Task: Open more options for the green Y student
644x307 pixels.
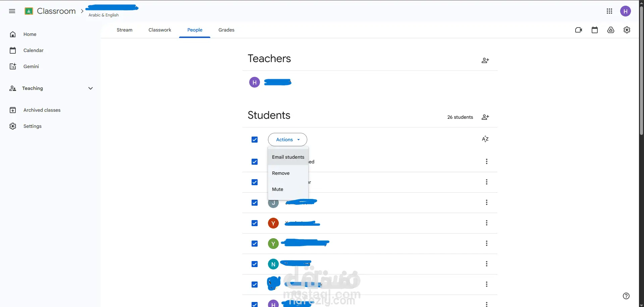Action: click(487, 243)
